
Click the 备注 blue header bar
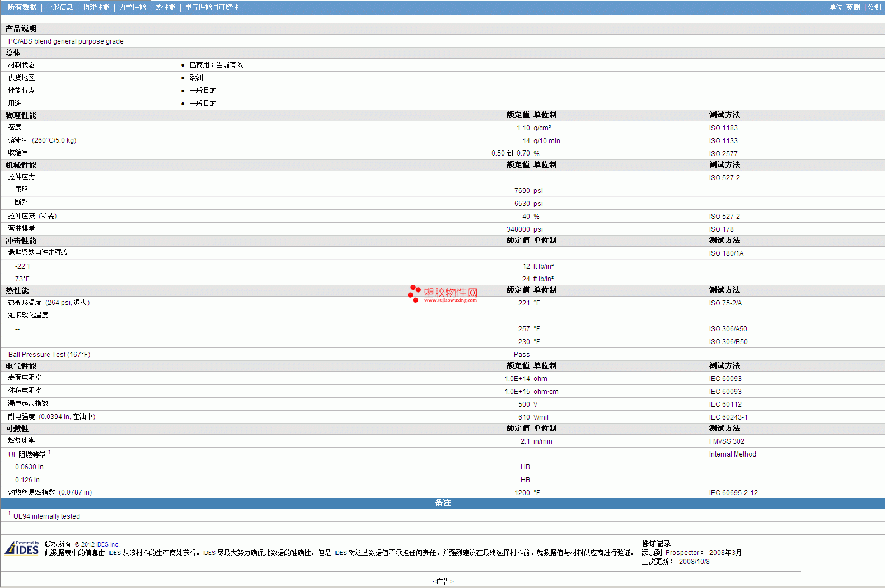[x=442, y=503]
